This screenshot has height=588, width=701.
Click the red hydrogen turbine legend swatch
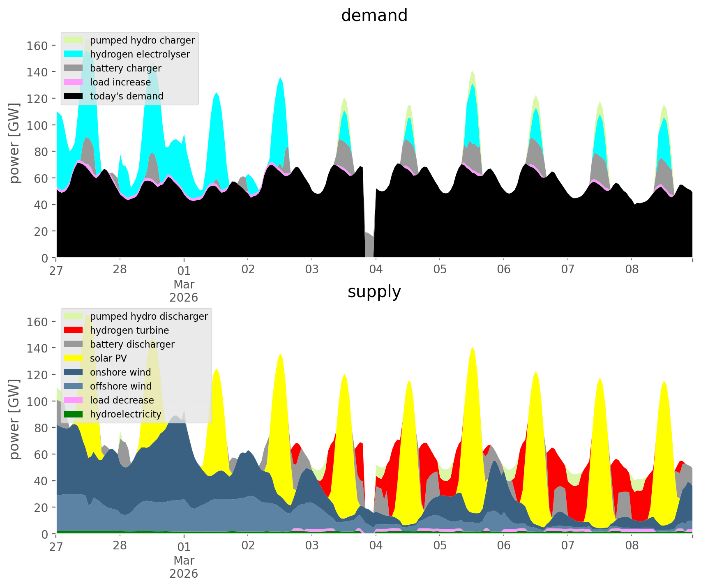click(74, 330)
